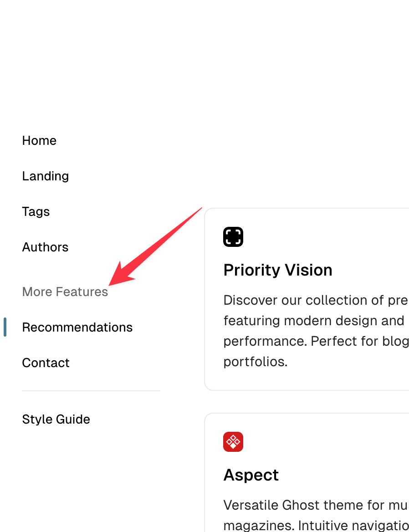This screenshot has width=409, height=532.
Task: Select the Aspect theme title
Action: (x=251, y=475)
